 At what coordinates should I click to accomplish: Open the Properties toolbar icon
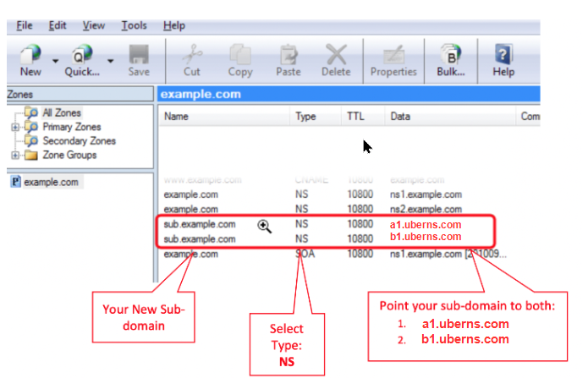(x=393, y=55)
